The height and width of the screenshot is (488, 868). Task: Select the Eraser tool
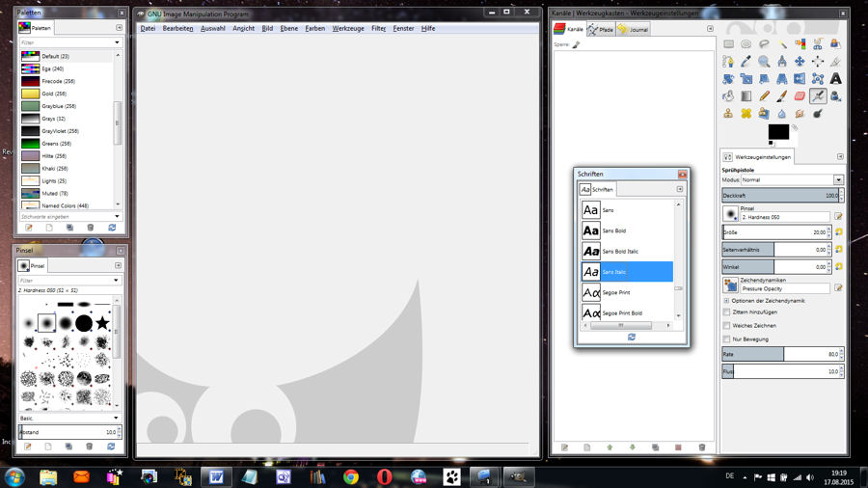click(800, 96)
